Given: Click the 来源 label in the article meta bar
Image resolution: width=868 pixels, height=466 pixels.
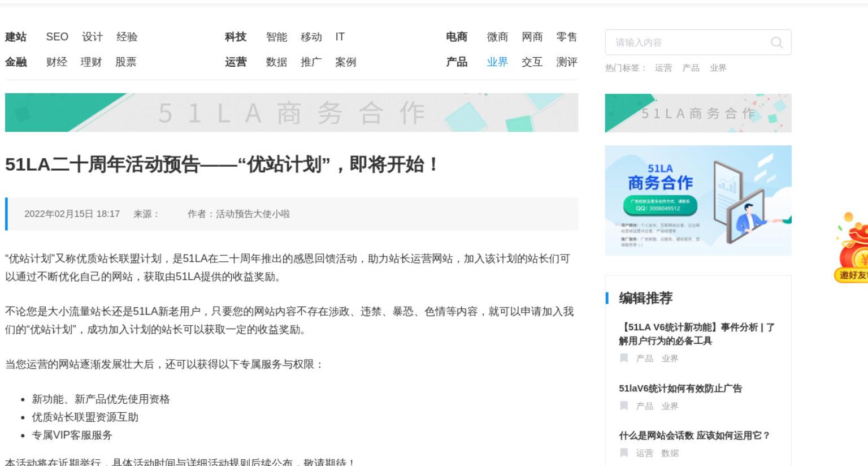Looking at the screenshot, I should click(147, 214).
